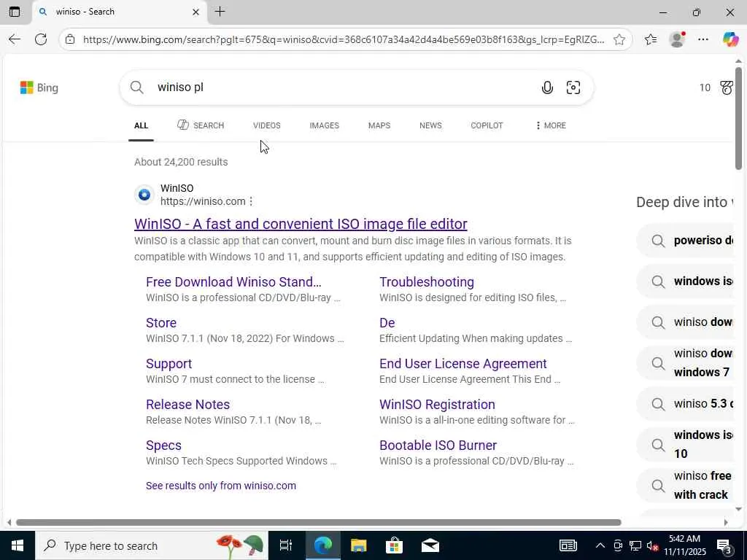Open the Store sublink
This screenshot has height=560, width=747.
coord(161,323)
